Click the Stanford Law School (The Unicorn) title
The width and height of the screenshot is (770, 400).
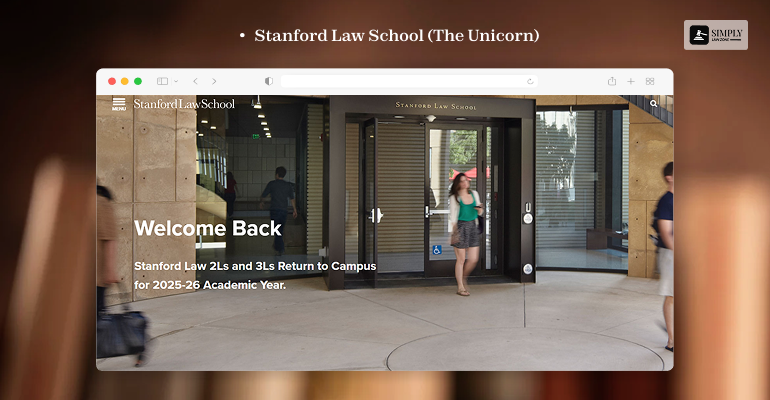pyautogui.click(x=397, y=35)
